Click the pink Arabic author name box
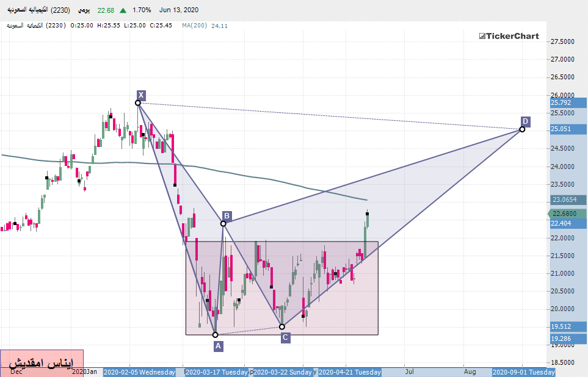 pyautogui.click(x=42, y=362)
